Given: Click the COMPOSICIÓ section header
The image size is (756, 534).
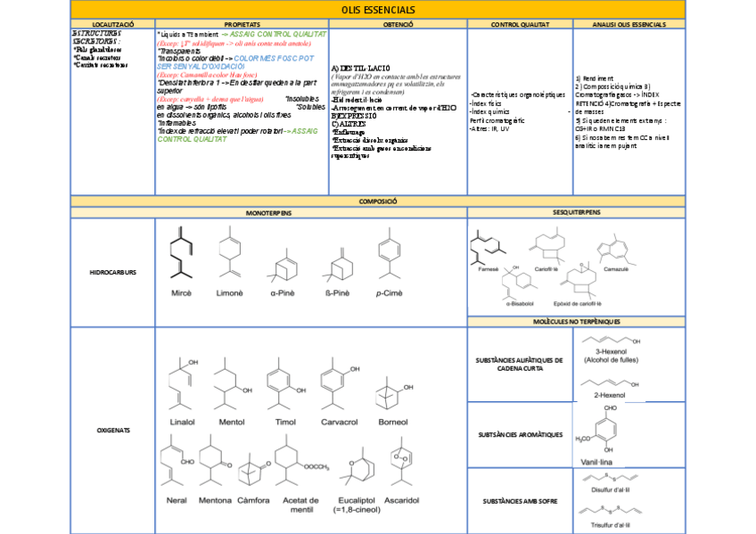Looking at the screenshot, I should (x=378, y=201).
